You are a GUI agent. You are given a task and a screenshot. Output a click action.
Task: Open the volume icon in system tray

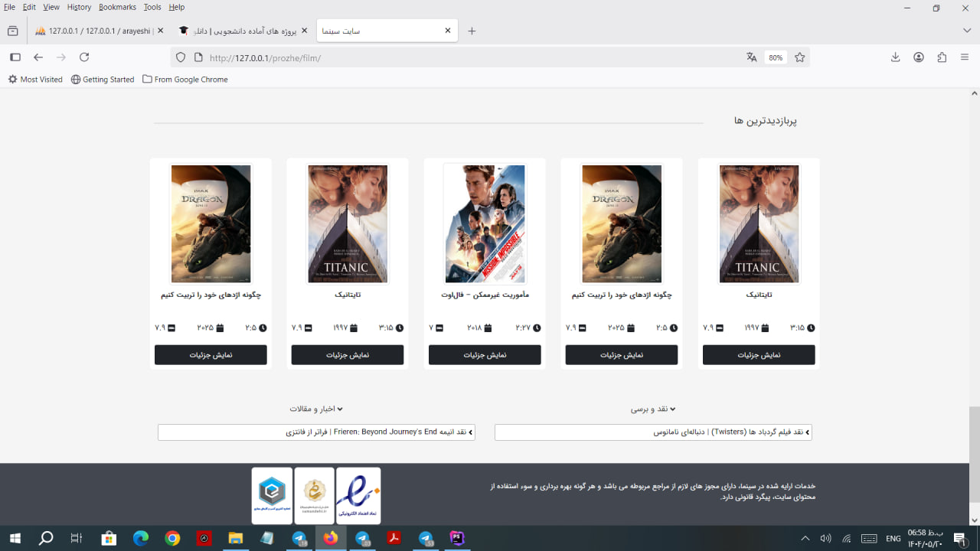point(825,539)
